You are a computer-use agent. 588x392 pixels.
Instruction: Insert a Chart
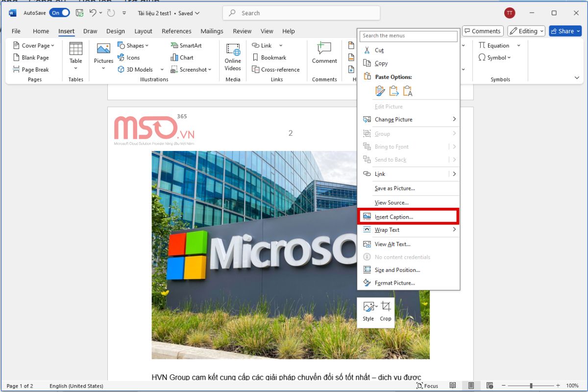(x=182, y=57)
